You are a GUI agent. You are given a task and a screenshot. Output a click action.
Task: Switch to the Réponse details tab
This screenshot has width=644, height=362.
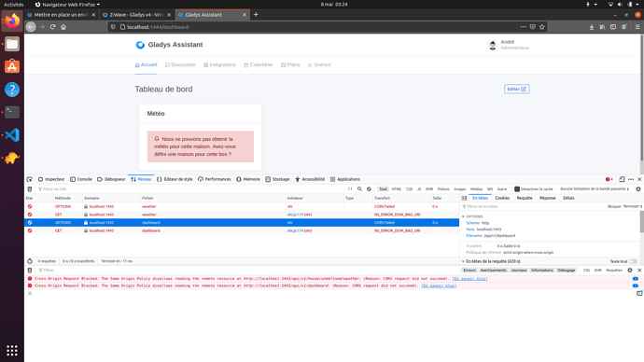point(548,198)
